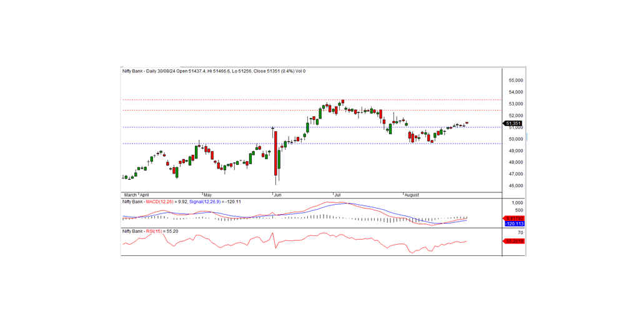Click the April label on time axis

pos(144,195)
